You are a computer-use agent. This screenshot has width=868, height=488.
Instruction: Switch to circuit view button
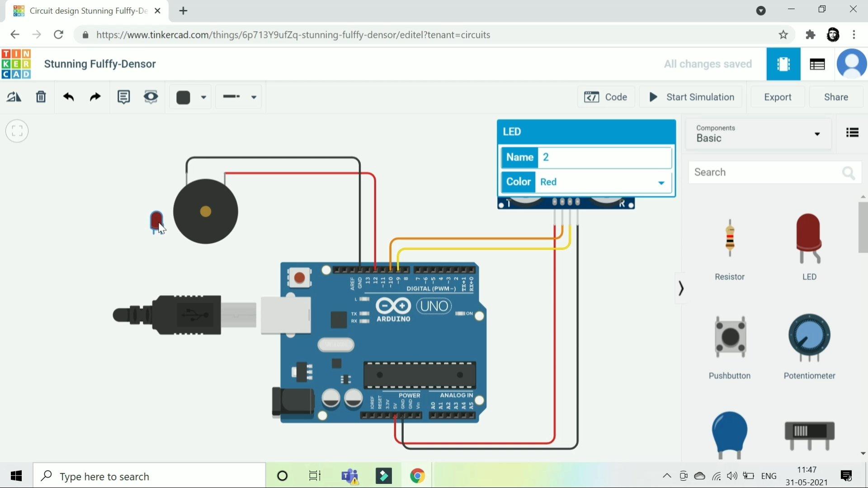pyautogui.click(x=783, y=64)
